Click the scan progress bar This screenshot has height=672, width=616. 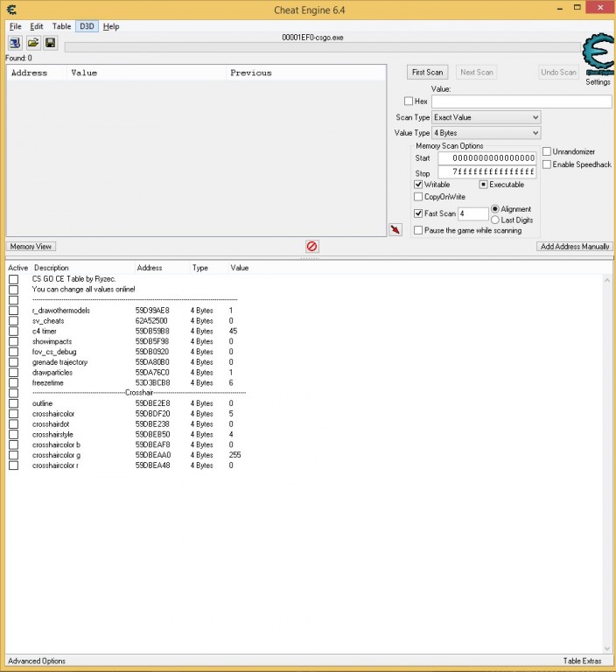pos(323,47)
